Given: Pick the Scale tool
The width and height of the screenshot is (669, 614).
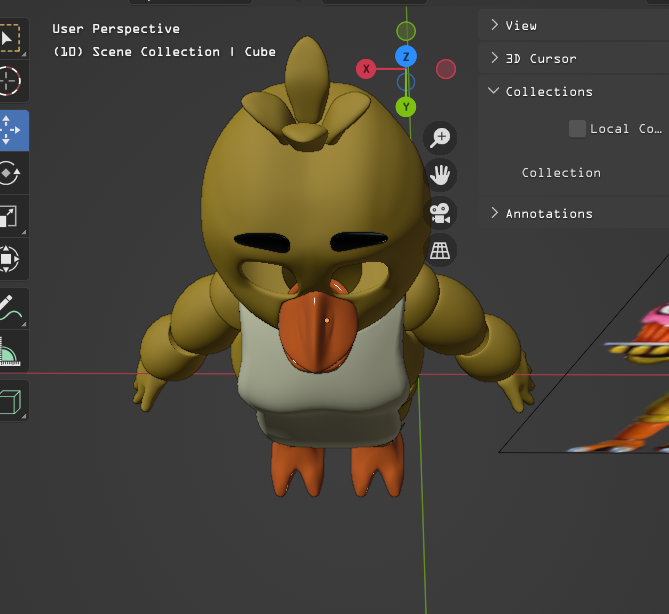Looking at the screenshot, I should coord(10,216).
